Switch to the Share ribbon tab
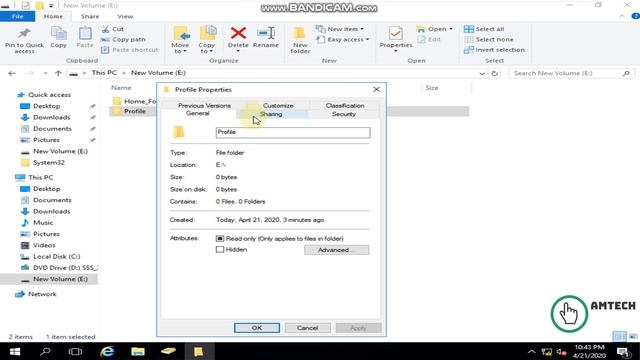This screenshot has height=360, width=640. click(90, 16)
